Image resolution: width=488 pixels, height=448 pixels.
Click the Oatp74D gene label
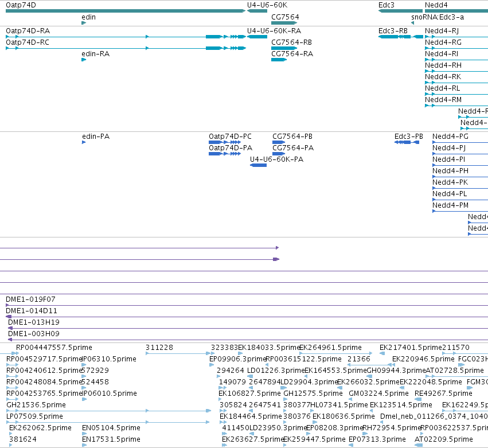(x=21, y=5)
